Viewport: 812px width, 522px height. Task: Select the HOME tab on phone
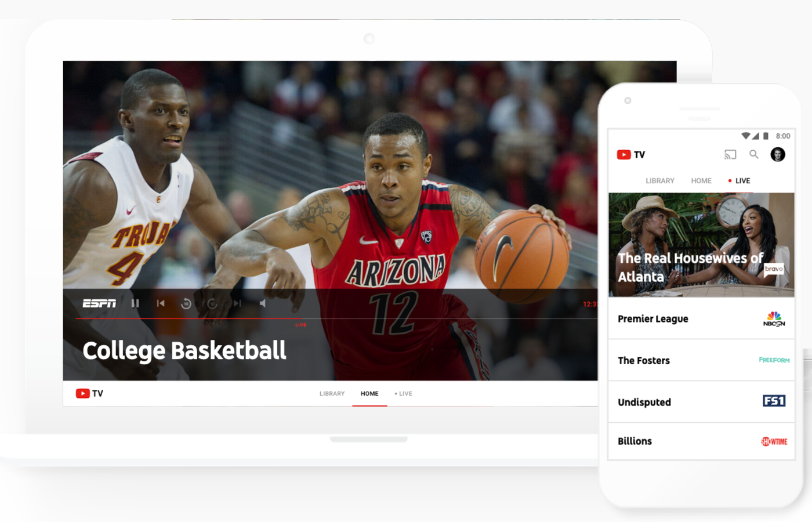click(701, 181)
